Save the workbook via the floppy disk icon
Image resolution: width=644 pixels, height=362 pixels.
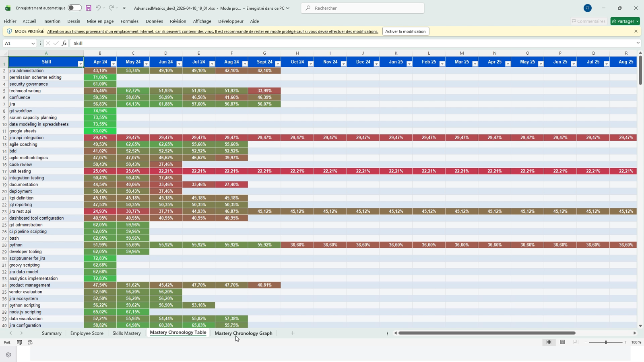[x=88, y=8]
